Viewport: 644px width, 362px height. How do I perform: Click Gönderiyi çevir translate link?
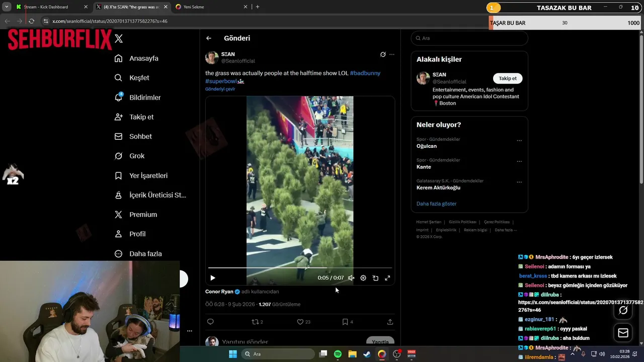pos(220,89)
